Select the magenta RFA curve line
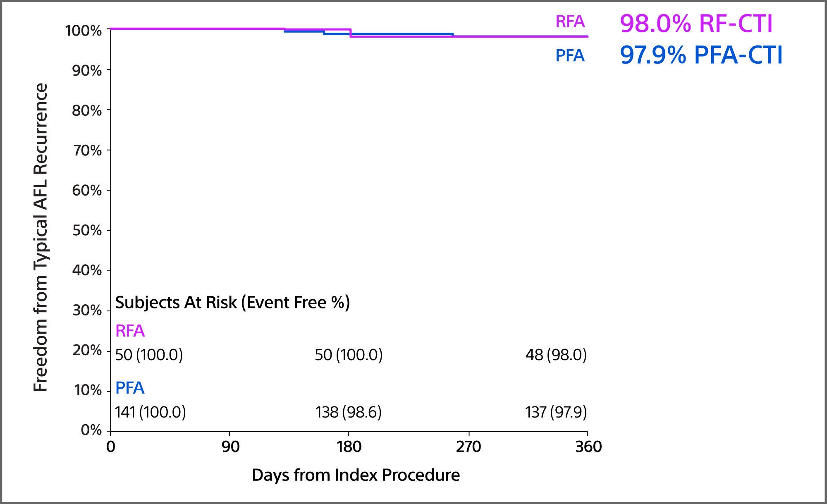827x504 pixels. pos(186,29)
